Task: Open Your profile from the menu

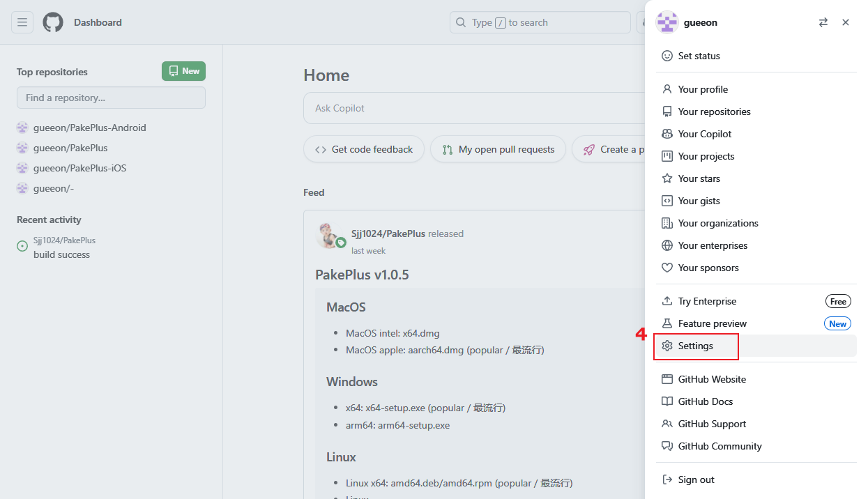Action: tap(703, 89)
